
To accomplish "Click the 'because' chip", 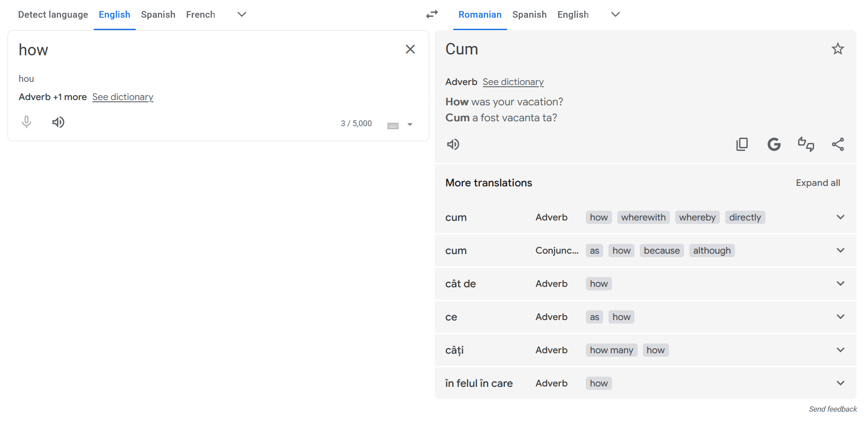I will pos(662,251).
